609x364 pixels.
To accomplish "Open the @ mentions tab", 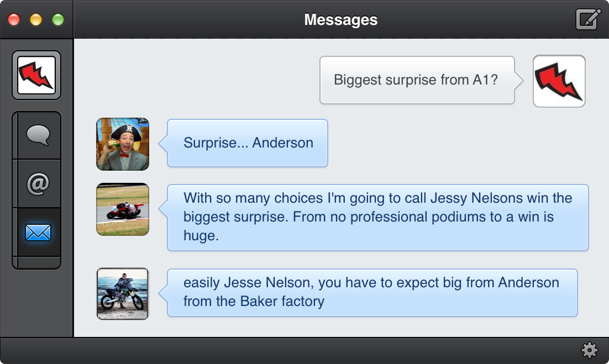I will tap(38, 183).
